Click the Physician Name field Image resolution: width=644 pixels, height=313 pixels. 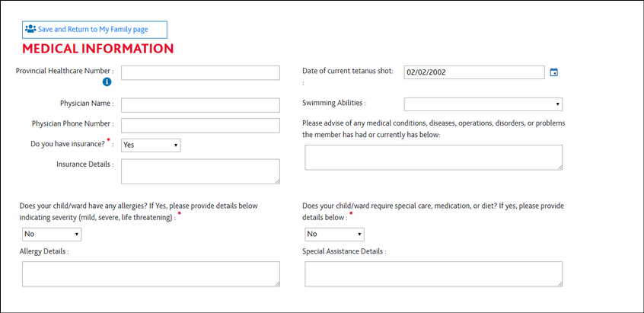200,105
